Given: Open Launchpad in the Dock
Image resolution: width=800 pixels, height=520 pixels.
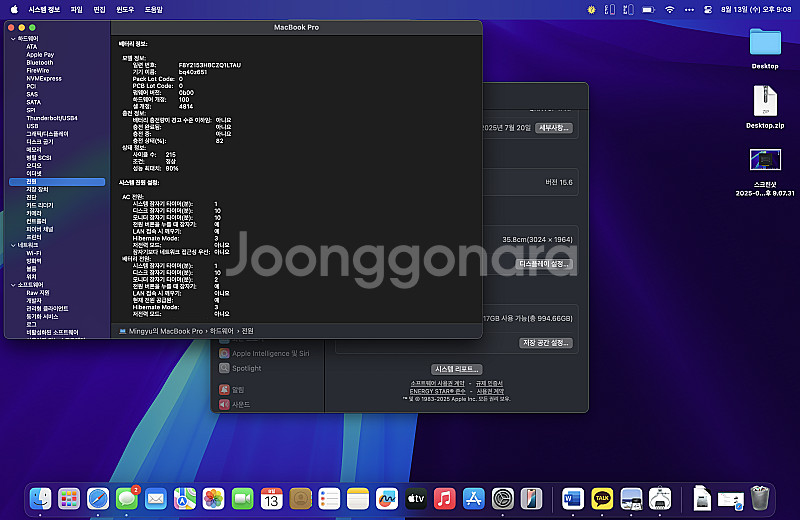Looking at the screenshot, I should (69, 499).
